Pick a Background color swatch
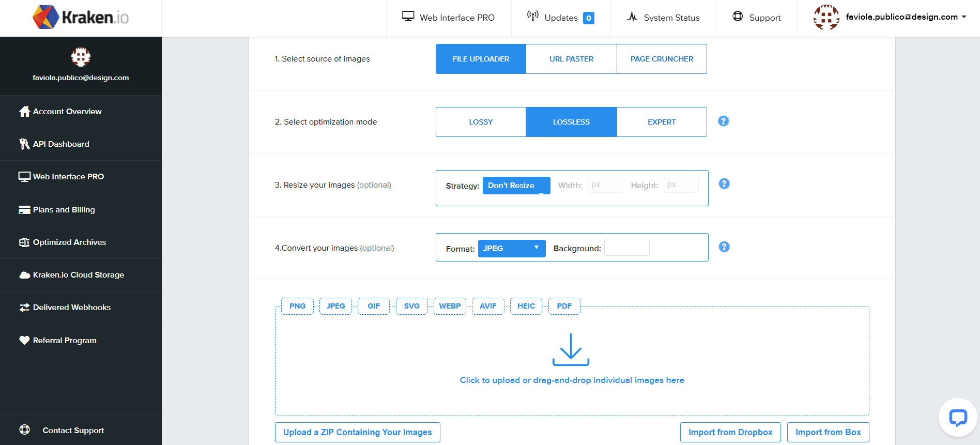This screenshot has height=445, width=980. coord(627,248)
